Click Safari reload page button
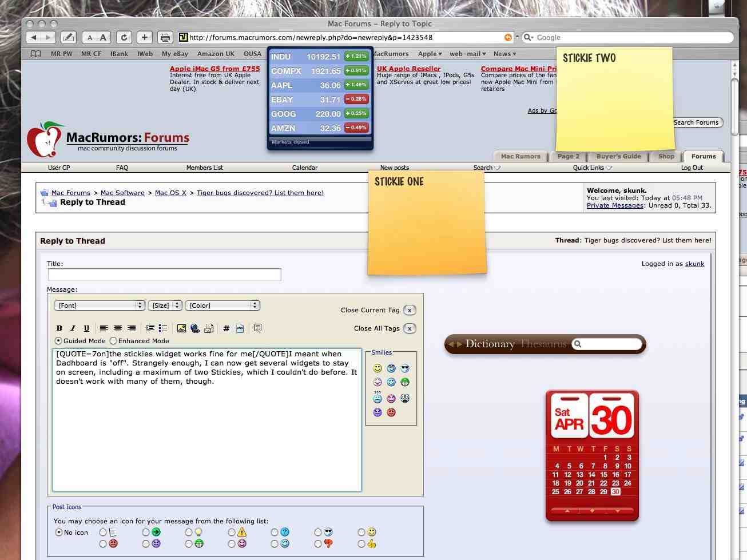This screenshot has height=560, width=747. (124, 38)
